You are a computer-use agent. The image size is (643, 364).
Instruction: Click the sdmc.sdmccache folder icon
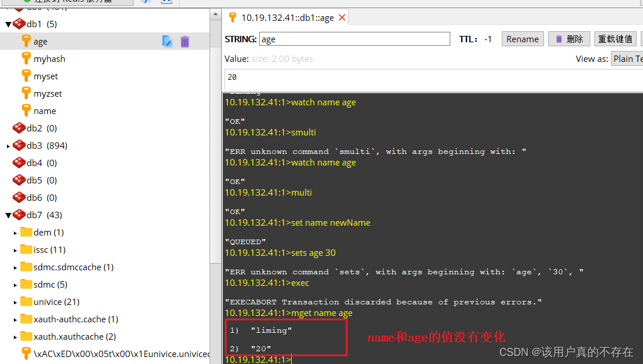[26, 267]
